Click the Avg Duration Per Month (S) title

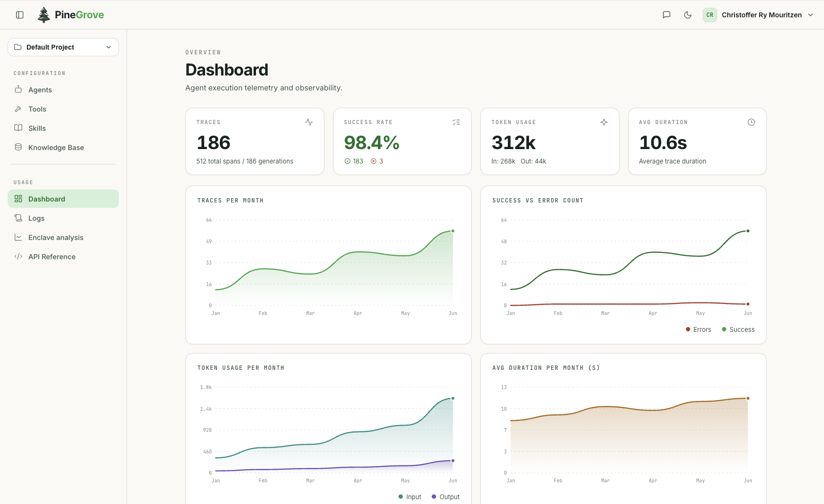point(546,368)
